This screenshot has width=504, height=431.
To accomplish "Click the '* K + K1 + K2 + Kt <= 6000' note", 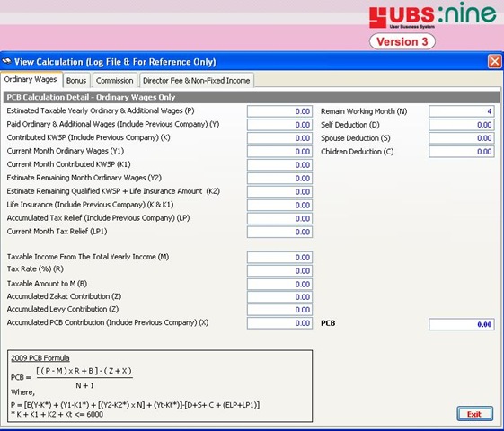I will [x=57, y=415].
